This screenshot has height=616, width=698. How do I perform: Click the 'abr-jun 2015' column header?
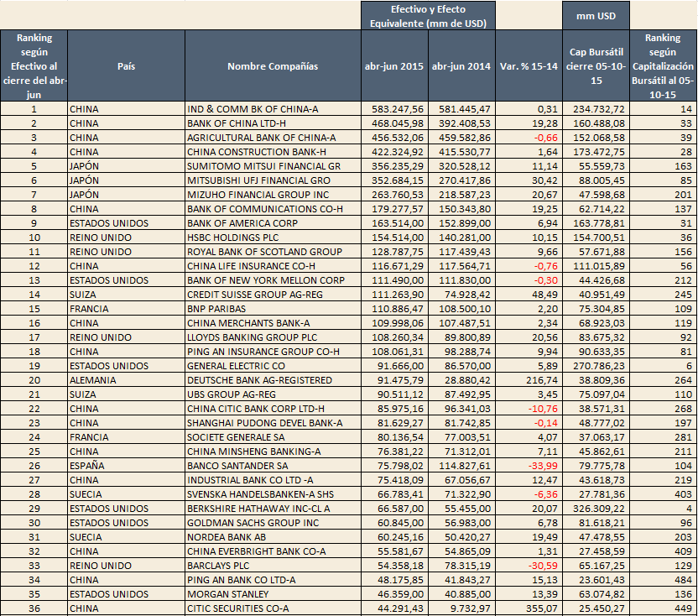pyautogui.click(x=394, y=66)
